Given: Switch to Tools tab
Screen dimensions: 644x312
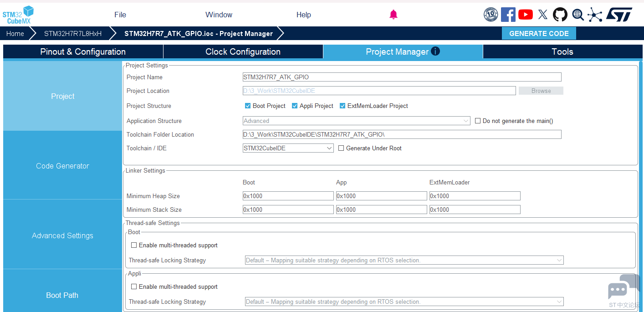Looking at the screenshot, I should [x=562, y=51].
